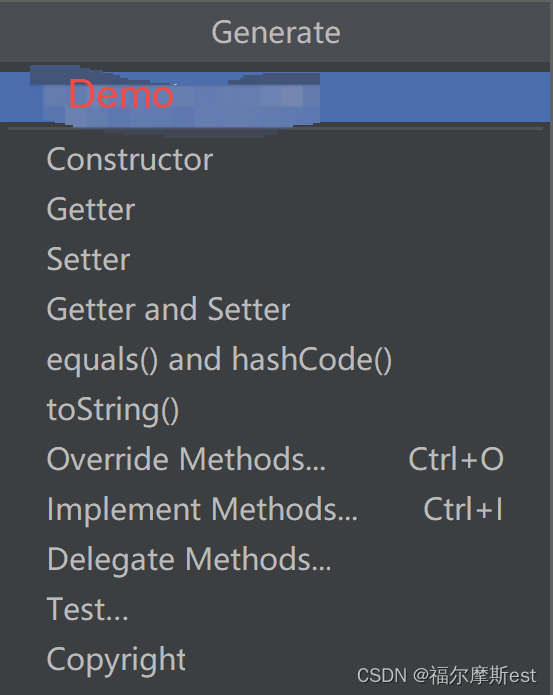Pick Getter and Setter option
This screenshot has width=553, height=695.
pos(275,309)
